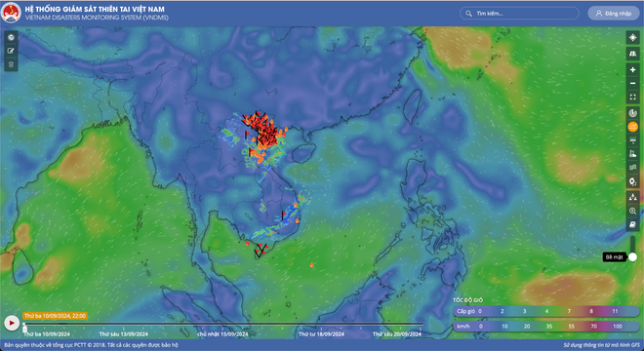Click the orange current time label 22:00
This screenshot has width=644, height=351.
(x=55, y=316)
